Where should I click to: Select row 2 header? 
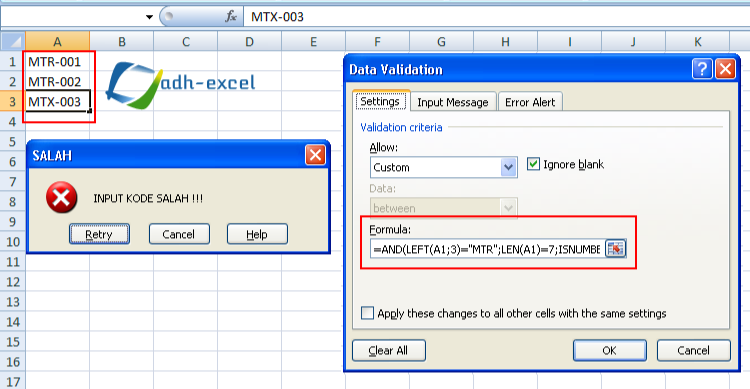pos(12,82)
